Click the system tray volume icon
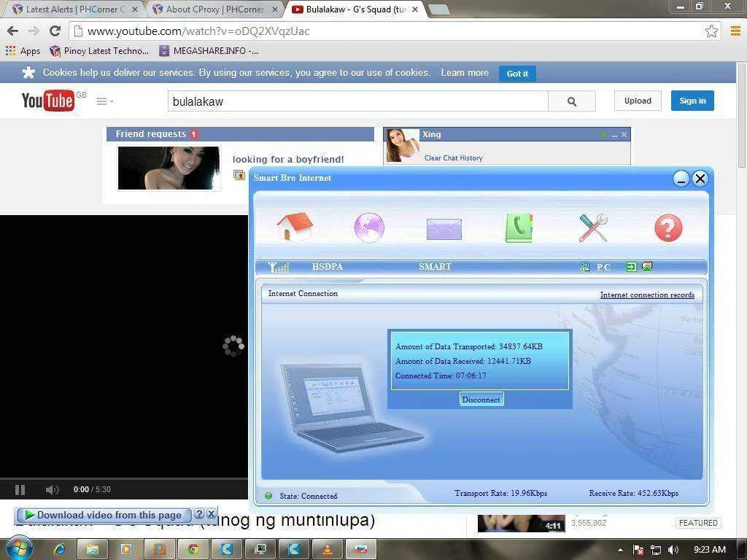Viewport: 747px width, 560px height. [x=673, y=550]
